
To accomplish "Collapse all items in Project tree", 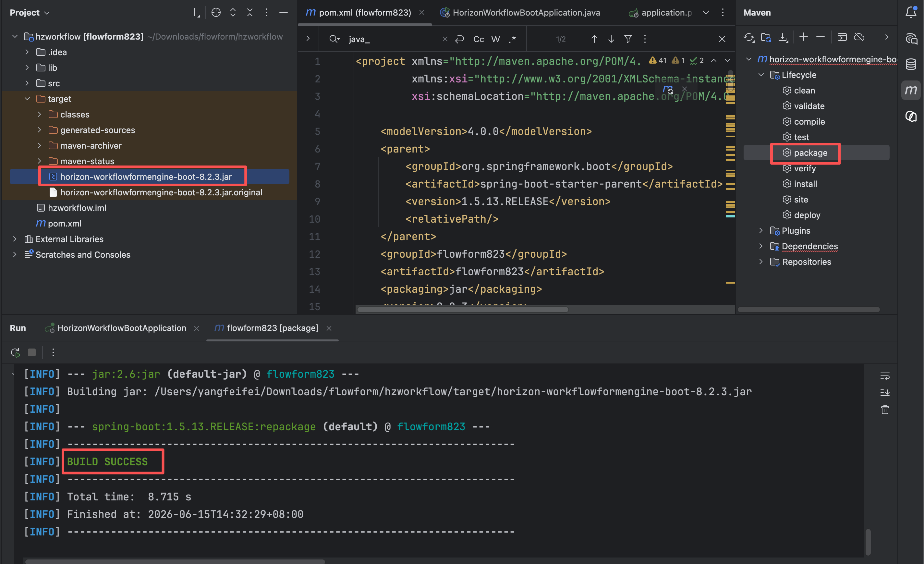I will (x=250, y=13).
